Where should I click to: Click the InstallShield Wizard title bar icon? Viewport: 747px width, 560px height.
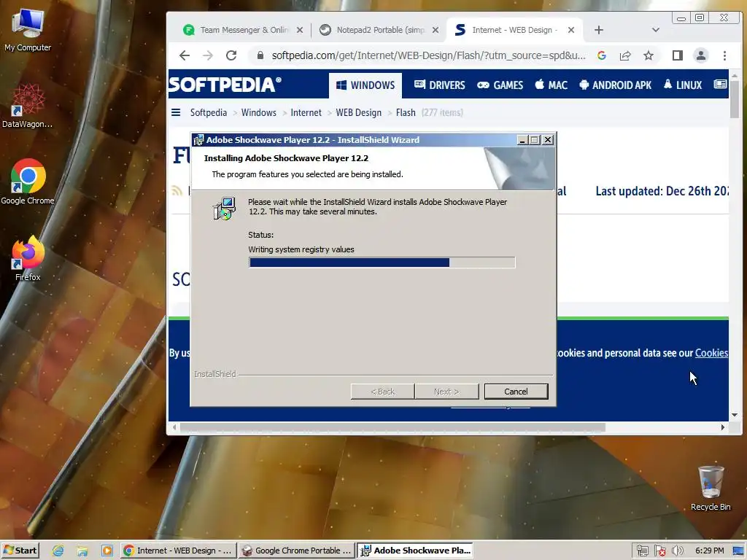198,140
